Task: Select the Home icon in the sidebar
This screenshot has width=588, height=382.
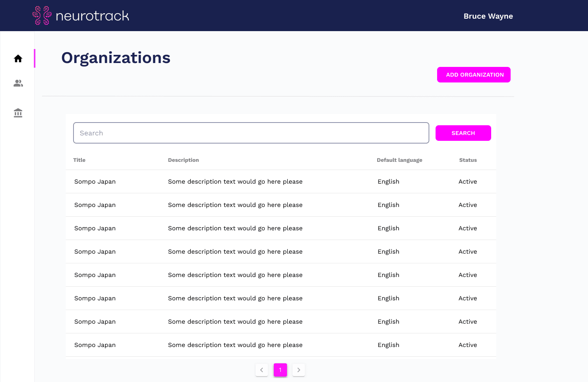Action: pos(18,58)
